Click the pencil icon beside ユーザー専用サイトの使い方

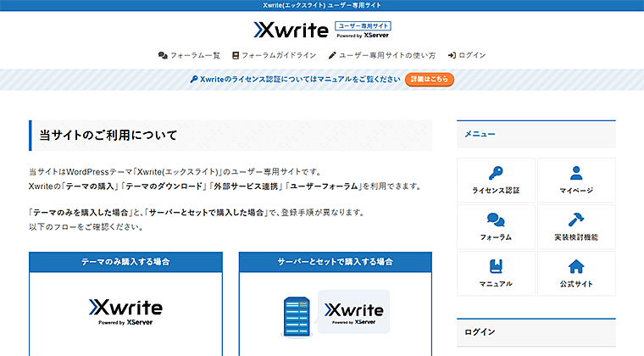tap(332, 55)
